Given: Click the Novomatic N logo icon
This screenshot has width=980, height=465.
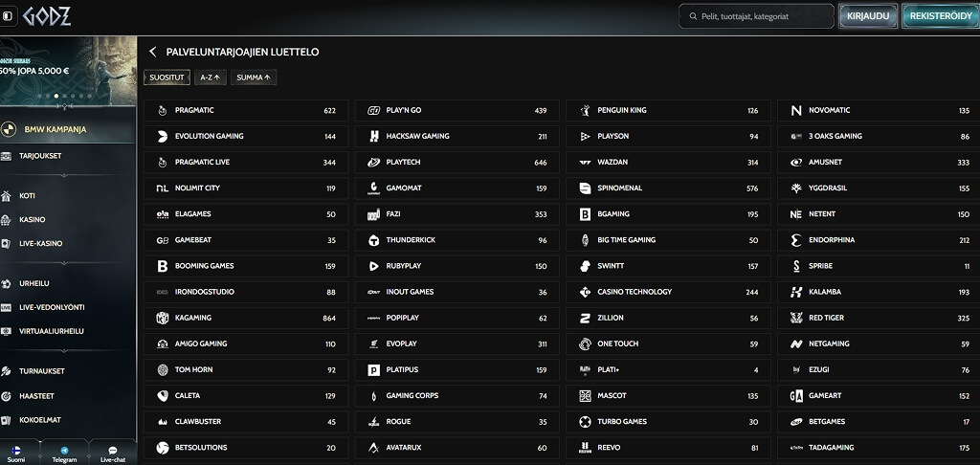Looking at the screenshot, I should click(x=796, y=111).
